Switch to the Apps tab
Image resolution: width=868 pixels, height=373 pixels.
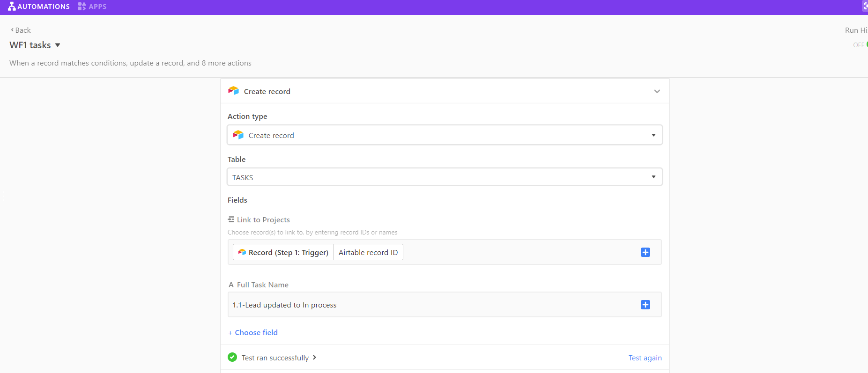point(92,7)
